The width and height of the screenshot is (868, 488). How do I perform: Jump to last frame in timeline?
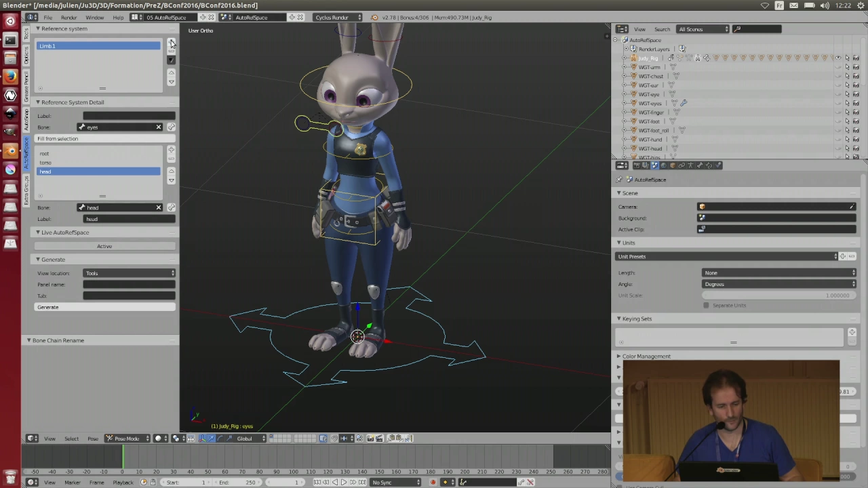pos(361,482)
